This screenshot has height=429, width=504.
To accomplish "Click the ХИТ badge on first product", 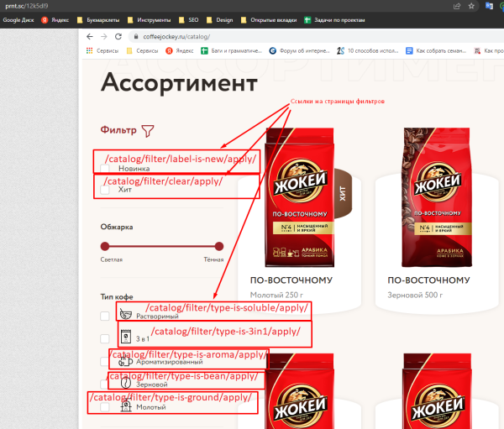I will (343, 193).
